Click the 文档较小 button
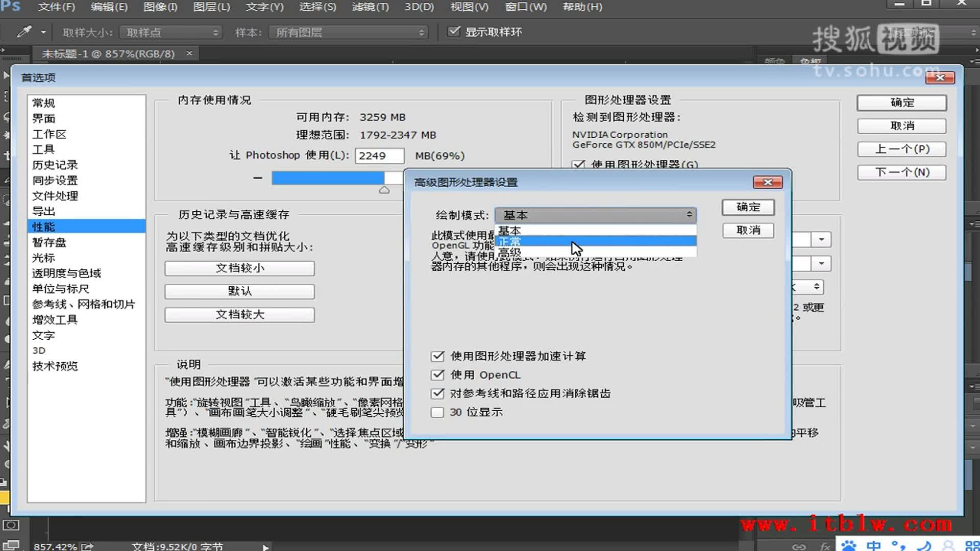This screenshot has width=980, height=551. 239,268
